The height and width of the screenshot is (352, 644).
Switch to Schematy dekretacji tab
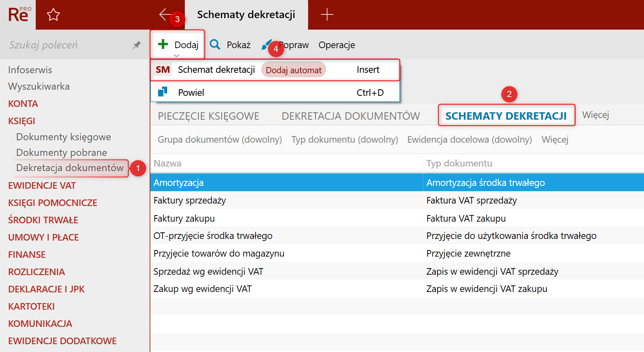click(506, 116)
